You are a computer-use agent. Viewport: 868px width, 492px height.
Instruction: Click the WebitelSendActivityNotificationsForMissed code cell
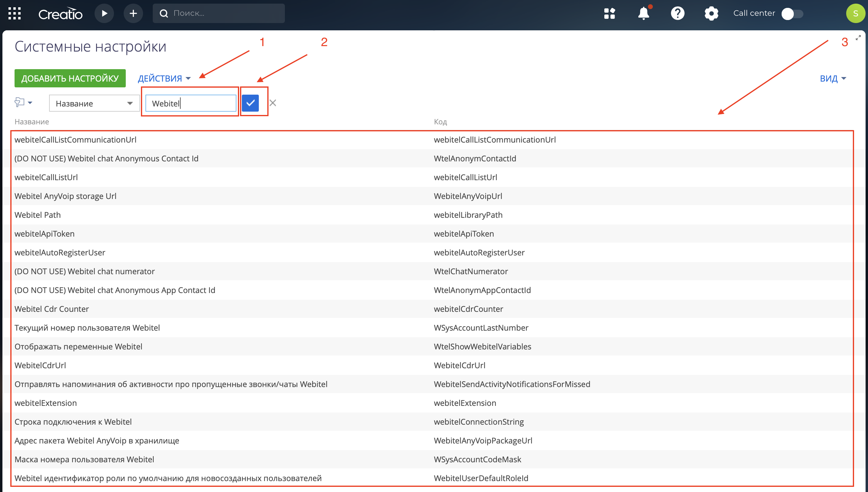point(512,384)
